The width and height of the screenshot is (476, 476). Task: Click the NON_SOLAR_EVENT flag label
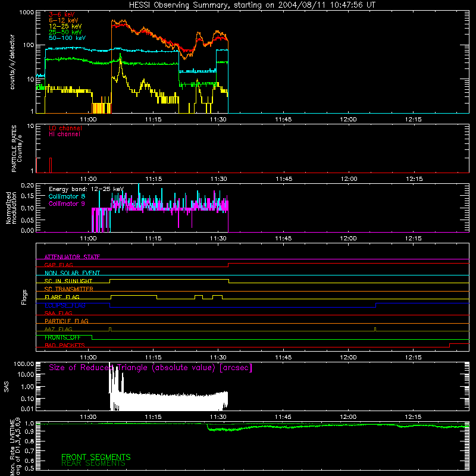[x=72, y=273]
